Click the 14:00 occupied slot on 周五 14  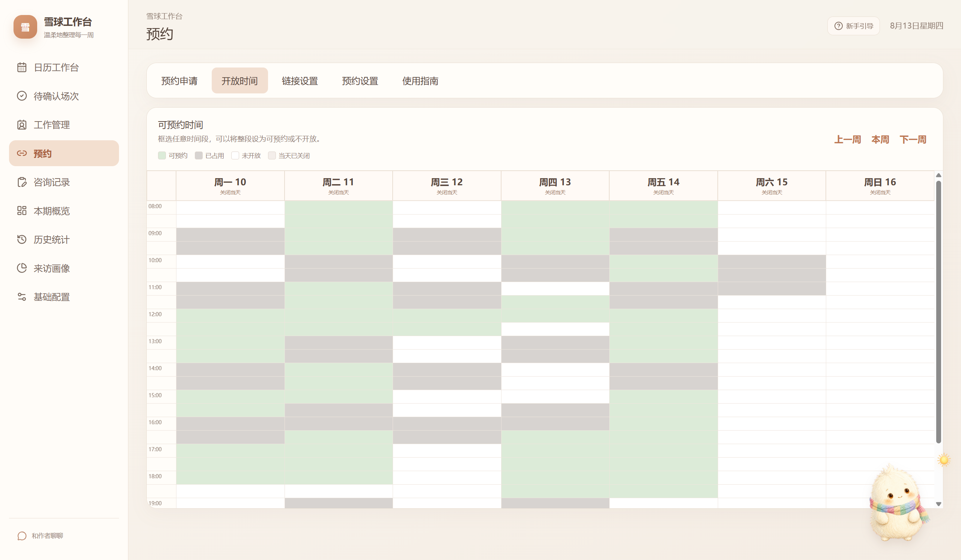pyautogui.click(x=664, y=370)
